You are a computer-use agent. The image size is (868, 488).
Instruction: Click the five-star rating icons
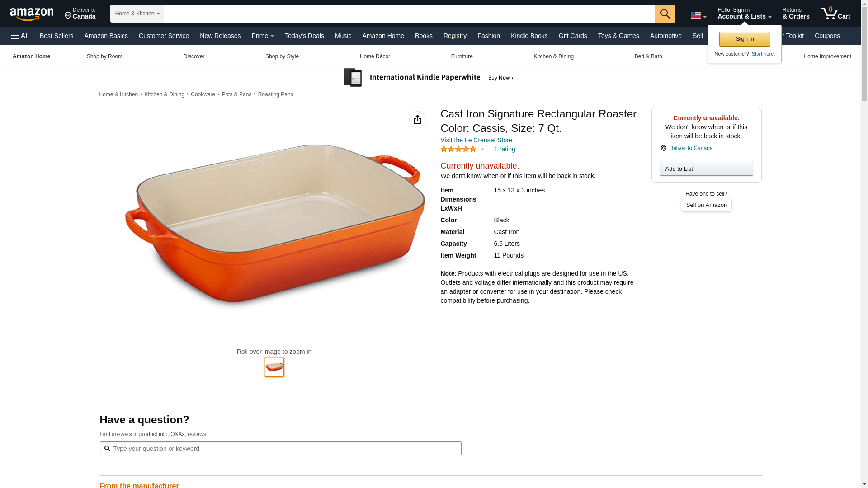coord(458,149)
